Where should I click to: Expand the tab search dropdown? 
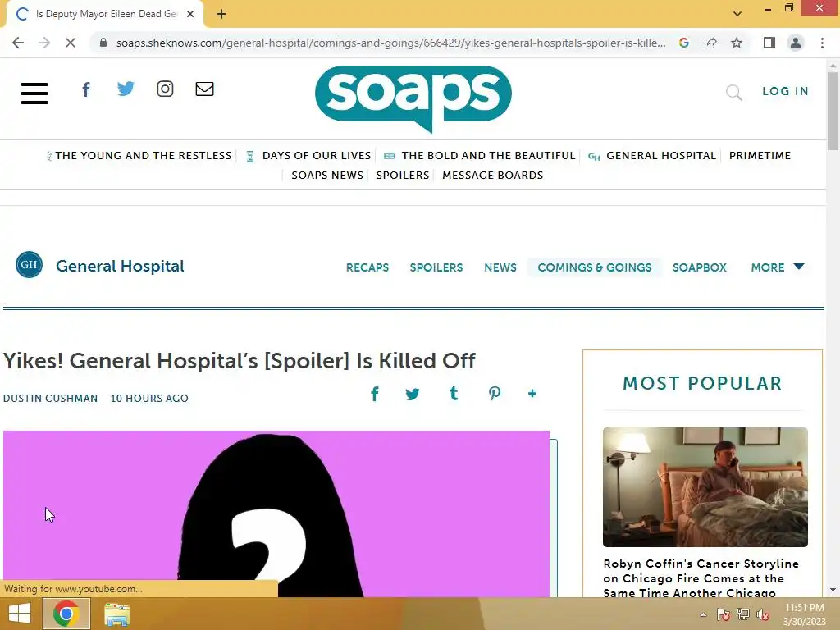737,14
